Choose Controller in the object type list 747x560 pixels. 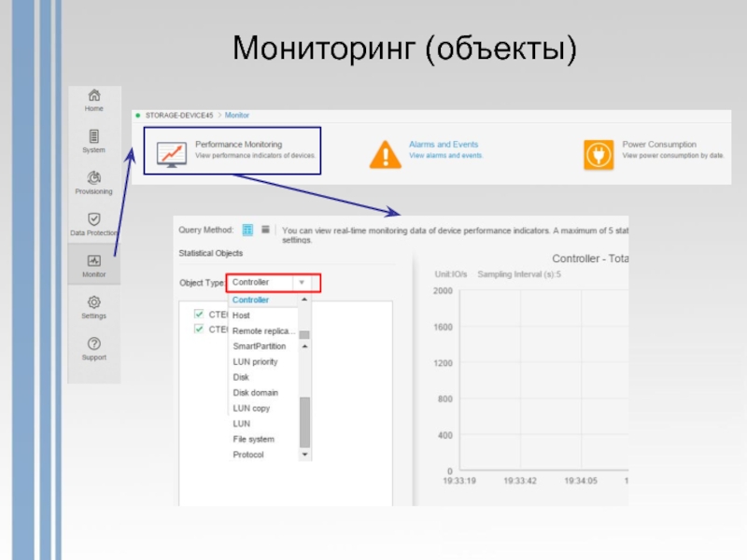250,300
